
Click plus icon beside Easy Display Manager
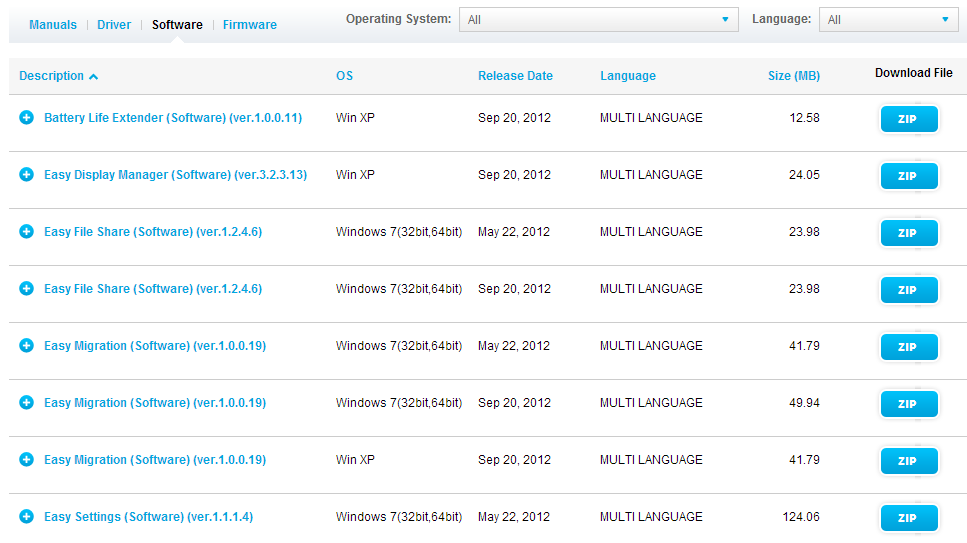tap(26, 175)
